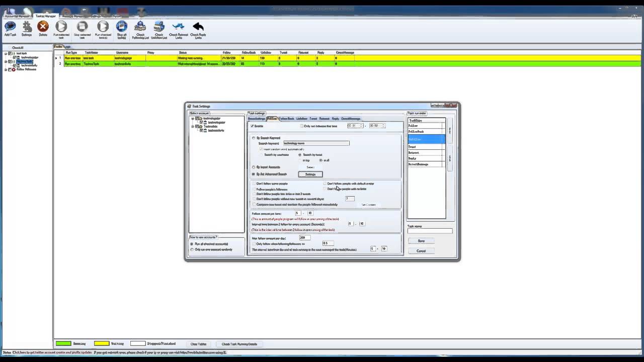Viewport: 644px width, 362px height.
Task: Click the Stop all tasks icon
Action: tap(122, 27)
